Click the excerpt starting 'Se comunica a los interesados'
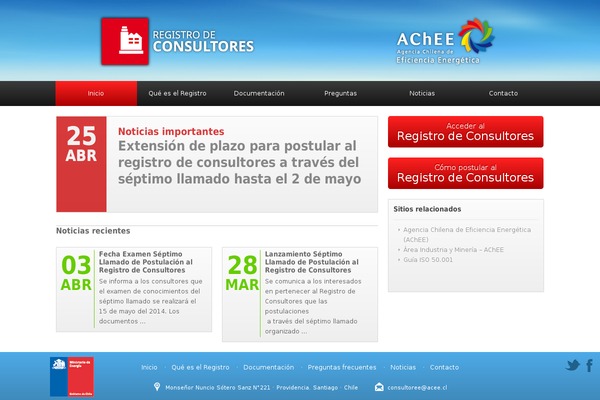 click(313, 306)
